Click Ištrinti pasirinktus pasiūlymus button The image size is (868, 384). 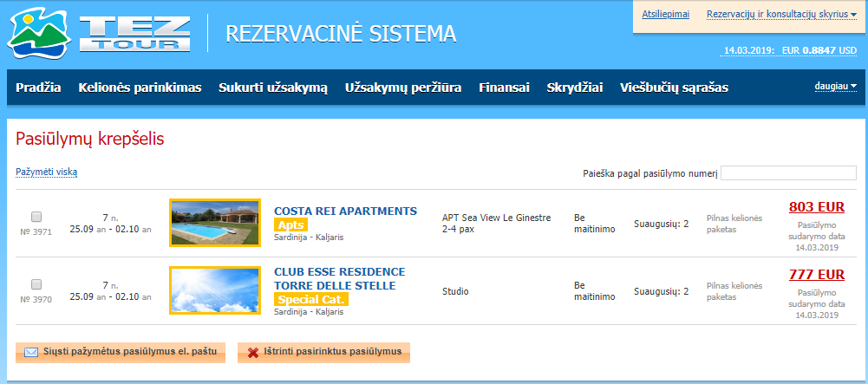323,353
